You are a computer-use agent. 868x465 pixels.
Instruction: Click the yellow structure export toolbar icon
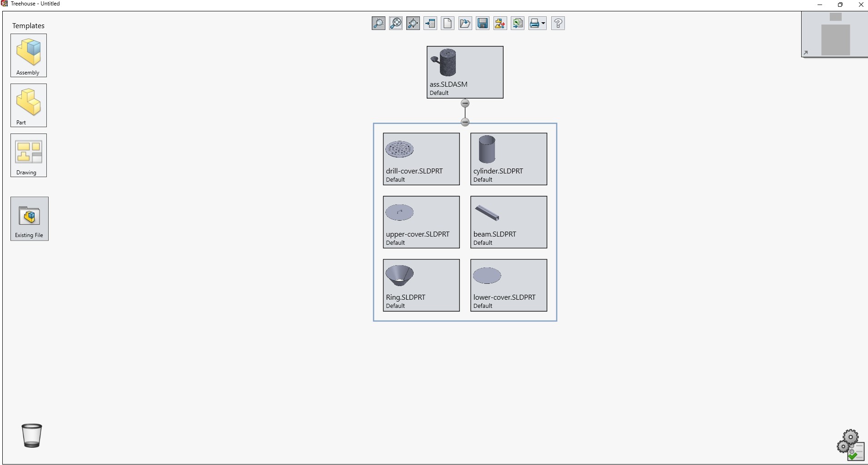point(500,23)
